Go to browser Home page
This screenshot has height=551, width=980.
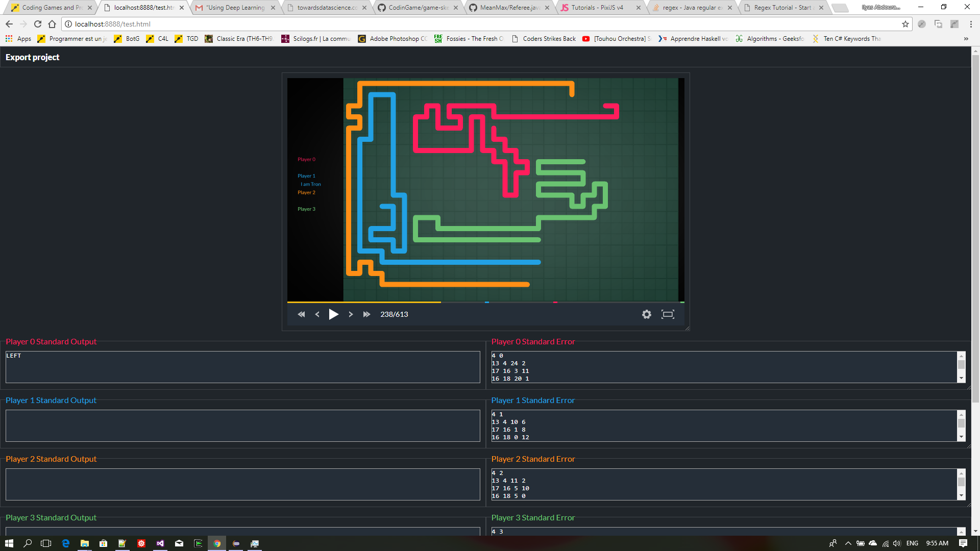(x=52, y=24)
